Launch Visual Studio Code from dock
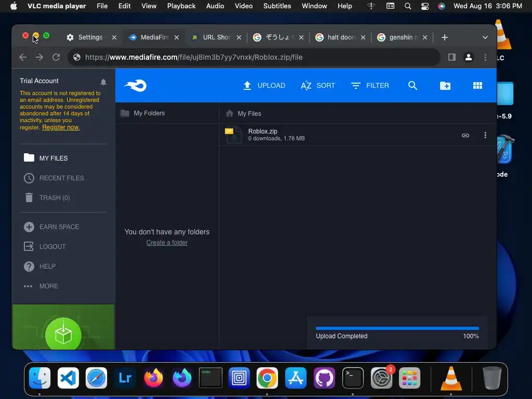Viewport: 532px width, 399px height. pos(68,378)
